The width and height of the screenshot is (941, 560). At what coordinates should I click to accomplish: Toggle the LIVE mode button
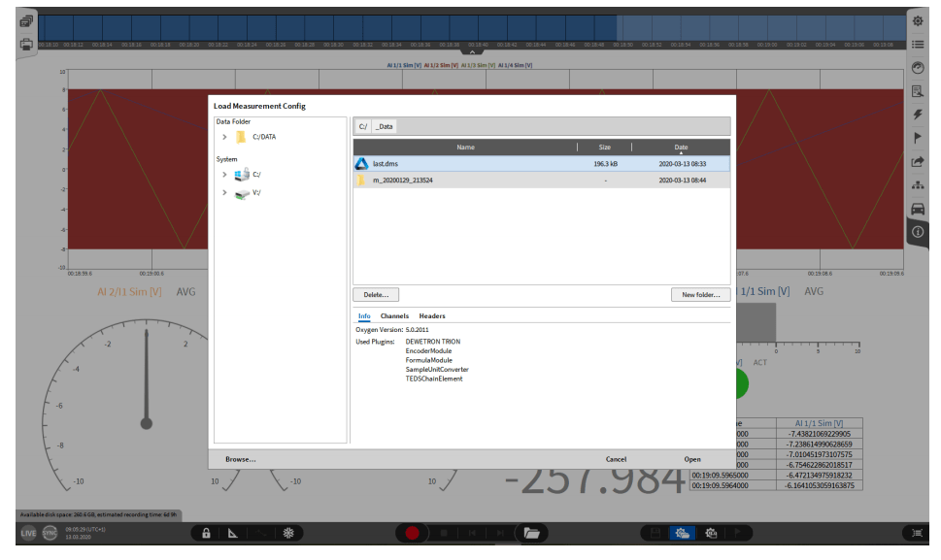29,533
